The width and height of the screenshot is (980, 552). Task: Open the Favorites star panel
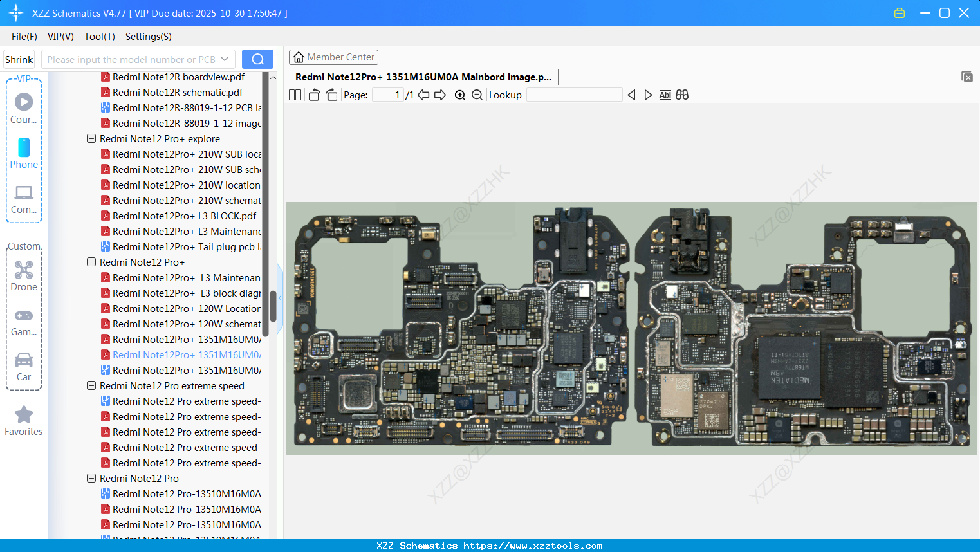[24, 415]
